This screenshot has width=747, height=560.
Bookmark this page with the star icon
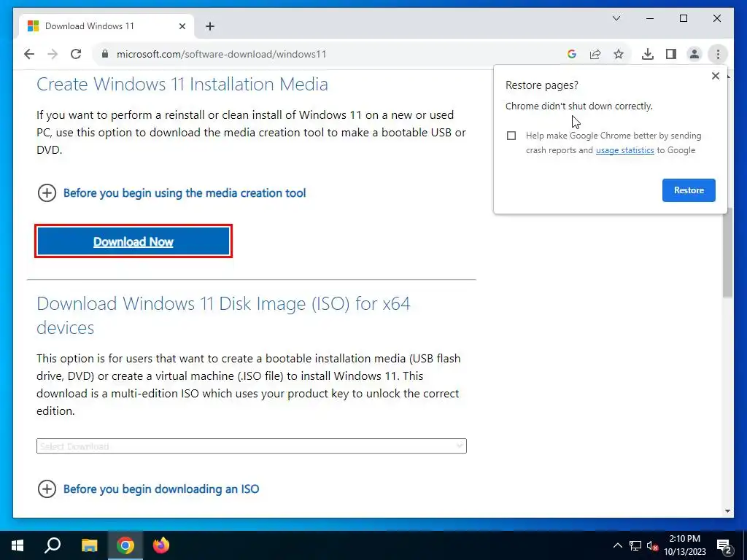pyautogui.click(x=619, y=54)
